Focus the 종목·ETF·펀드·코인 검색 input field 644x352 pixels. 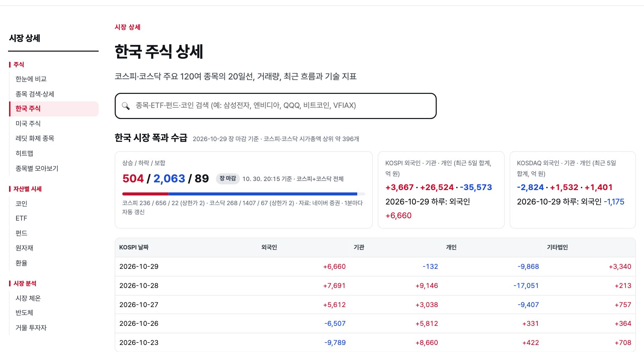275,106
